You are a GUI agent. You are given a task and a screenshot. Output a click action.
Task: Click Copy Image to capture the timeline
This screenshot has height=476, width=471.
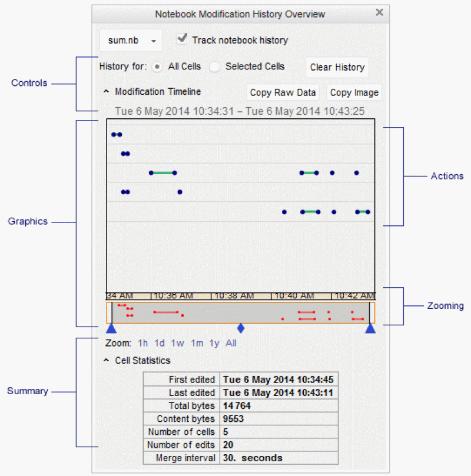[x=354, y=92]
